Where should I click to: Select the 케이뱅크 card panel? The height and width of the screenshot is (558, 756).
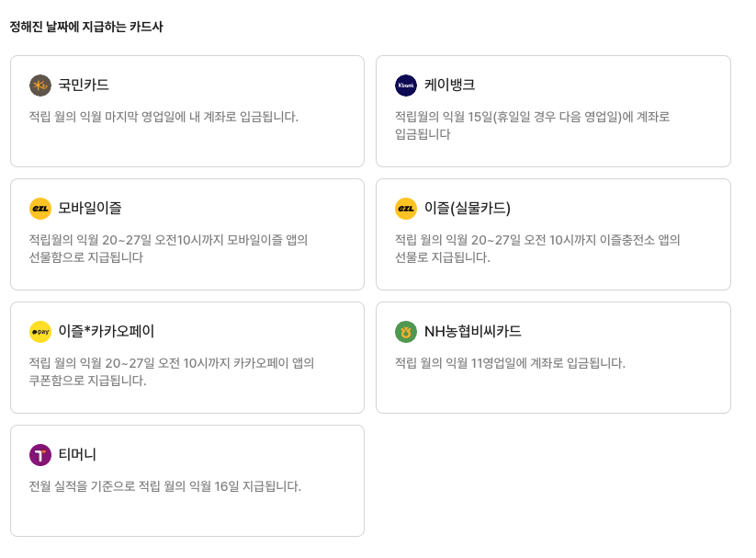tap(554, 110)
